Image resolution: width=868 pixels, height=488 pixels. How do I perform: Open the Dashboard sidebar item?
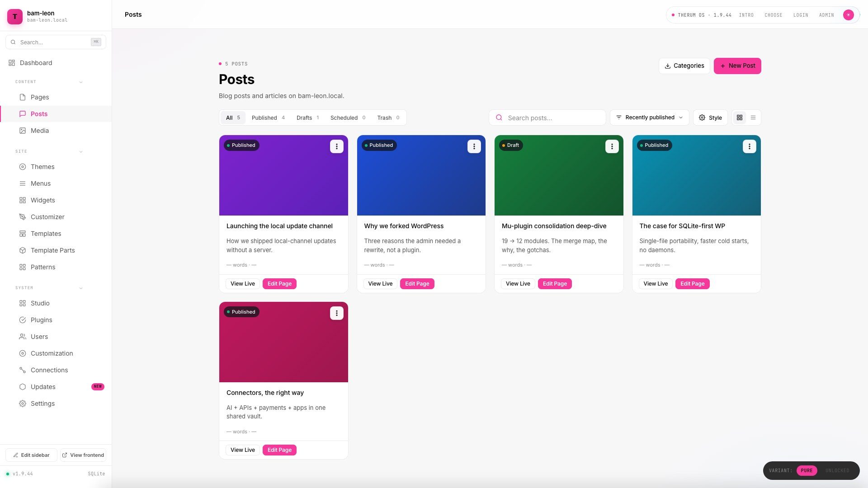click(56, 63)
